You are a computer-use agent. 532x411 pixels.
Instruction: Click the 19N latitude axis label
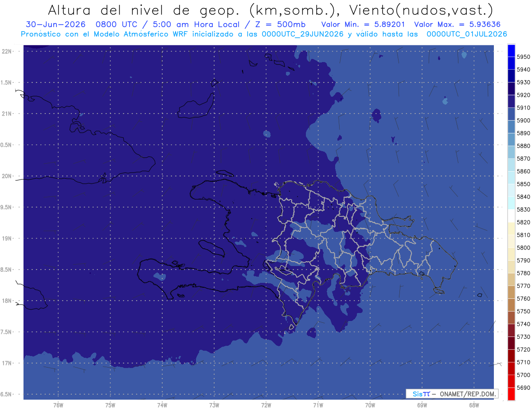pos(7,239)
